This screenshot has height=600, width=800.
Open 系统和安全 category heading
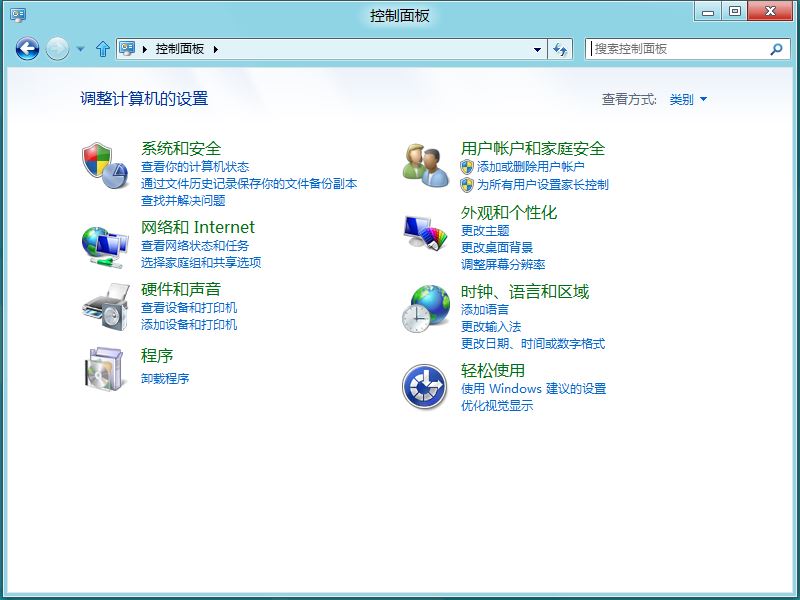click(x=181, y=148)
